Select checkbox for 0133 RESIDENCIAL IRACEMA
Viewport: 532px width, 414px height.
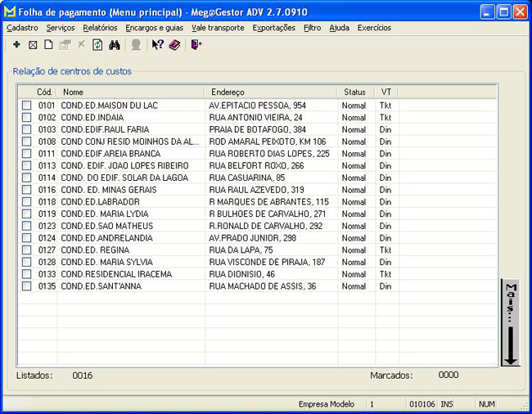(26, 274)
